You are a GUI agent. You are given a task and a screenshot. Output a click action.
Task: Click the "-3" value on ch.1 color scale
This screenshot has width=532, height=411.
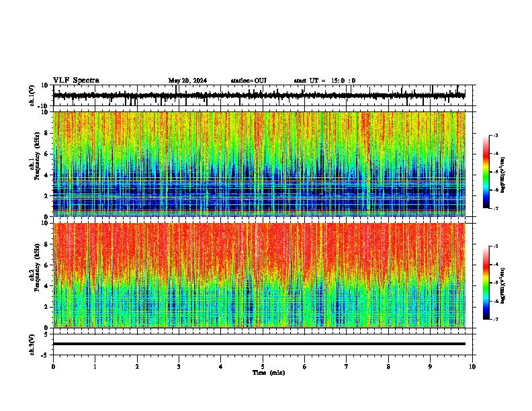click(496, 136)
